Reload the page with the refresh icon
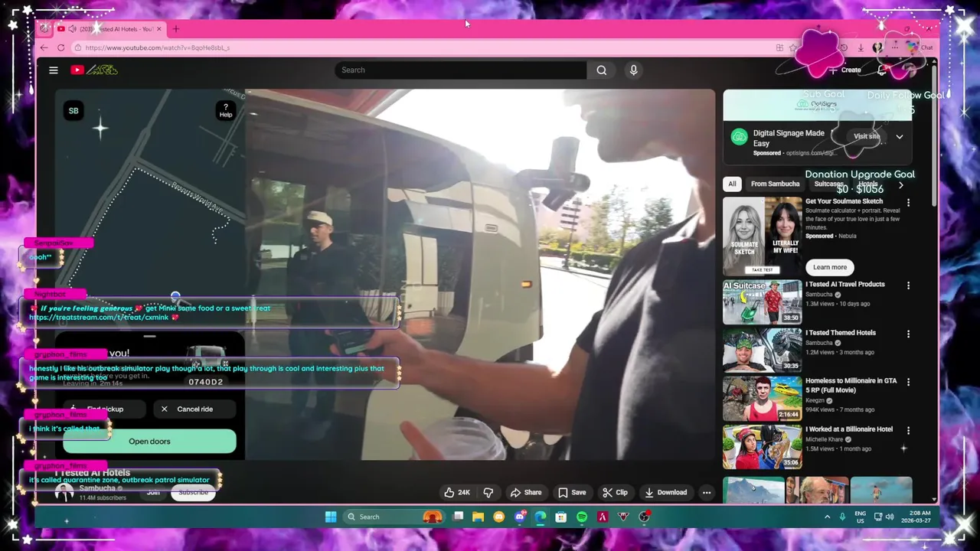The image size is (980, 551). (x=60, y=47)
